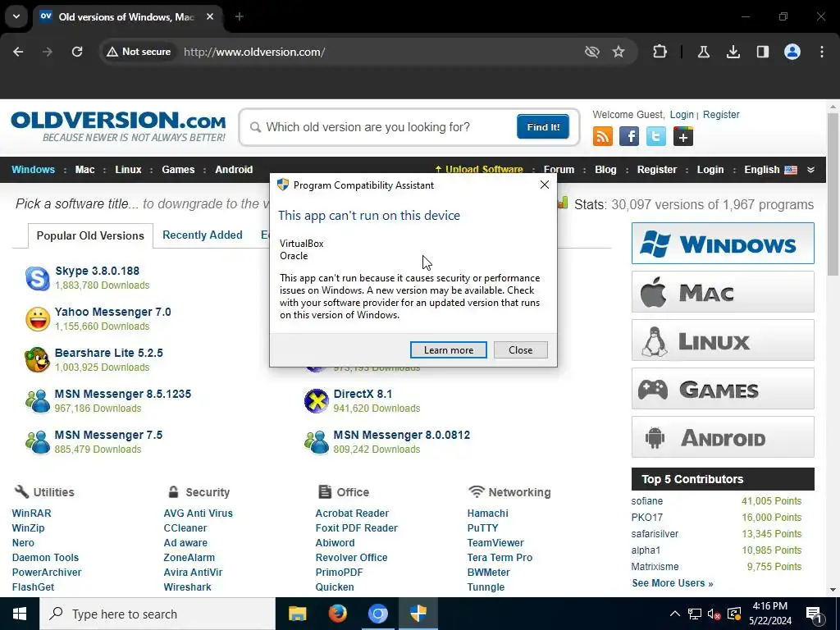Toggle the browser side panel icon

point(762,52)
